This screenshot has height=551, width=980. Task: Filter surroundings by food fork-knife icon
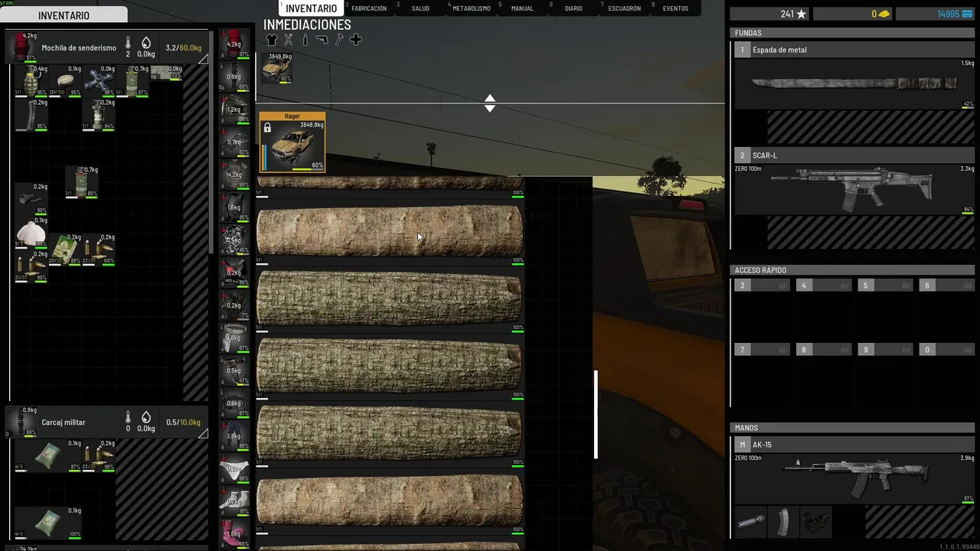[289, 40]
